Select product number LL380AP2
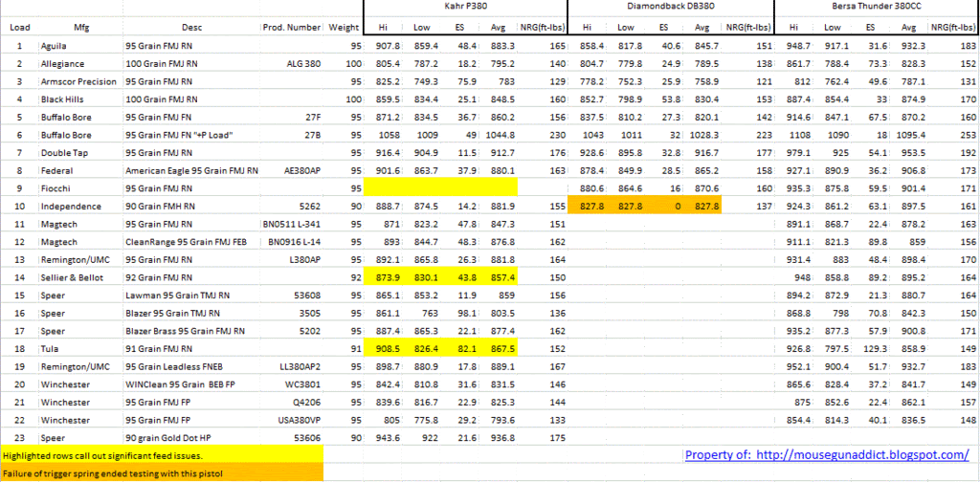Screen dimensions: 980x482 pos(301,366)
